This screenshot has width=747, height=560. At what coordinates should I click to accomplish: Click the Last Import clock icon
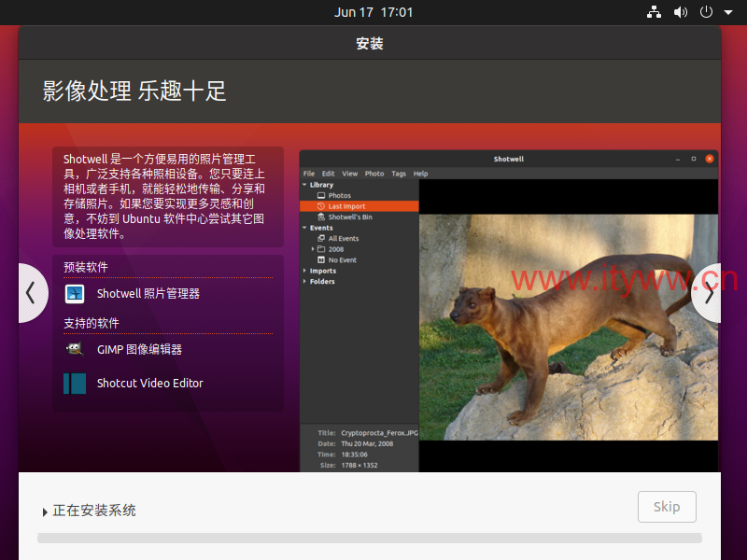coord(321,206)
